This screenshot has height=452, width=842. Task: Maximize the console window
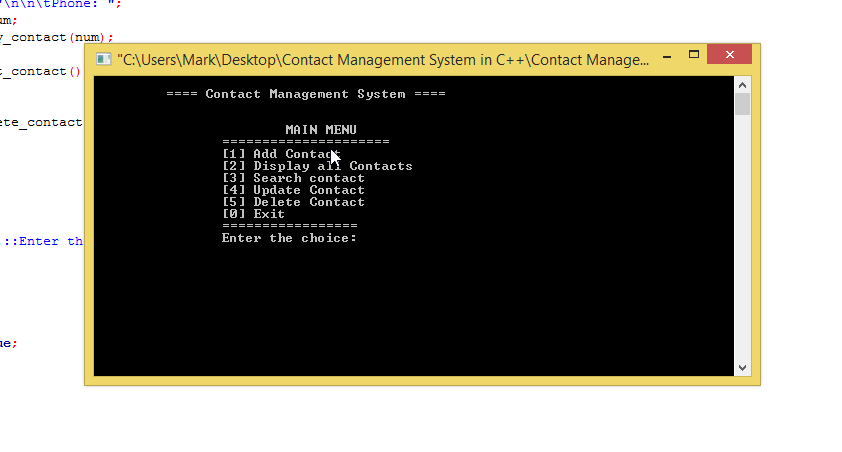click(693, 54)
